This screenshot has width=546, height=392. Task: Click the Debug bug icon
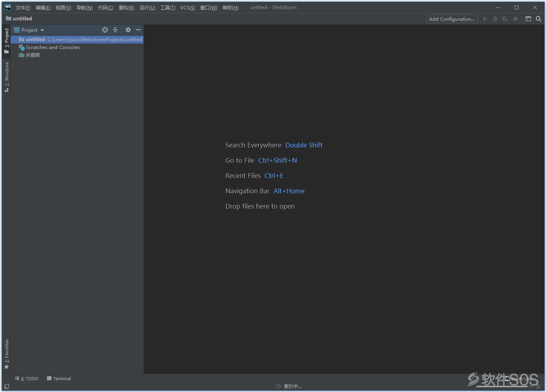[x=495, y=19]
